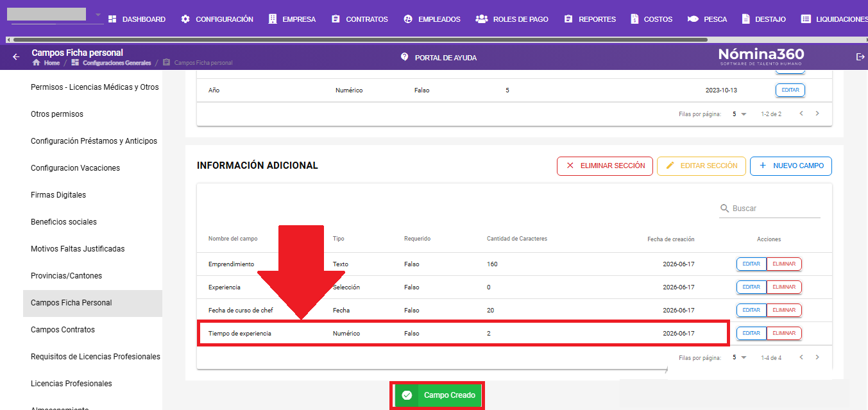Viewport: 868px width, 410px height.
Task: Click the Costos invoice icon
Action: [634, 19]
